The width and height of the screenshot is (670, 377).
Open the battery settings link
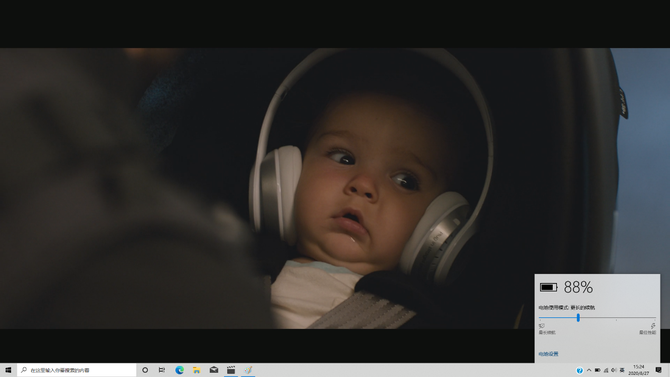548,354
